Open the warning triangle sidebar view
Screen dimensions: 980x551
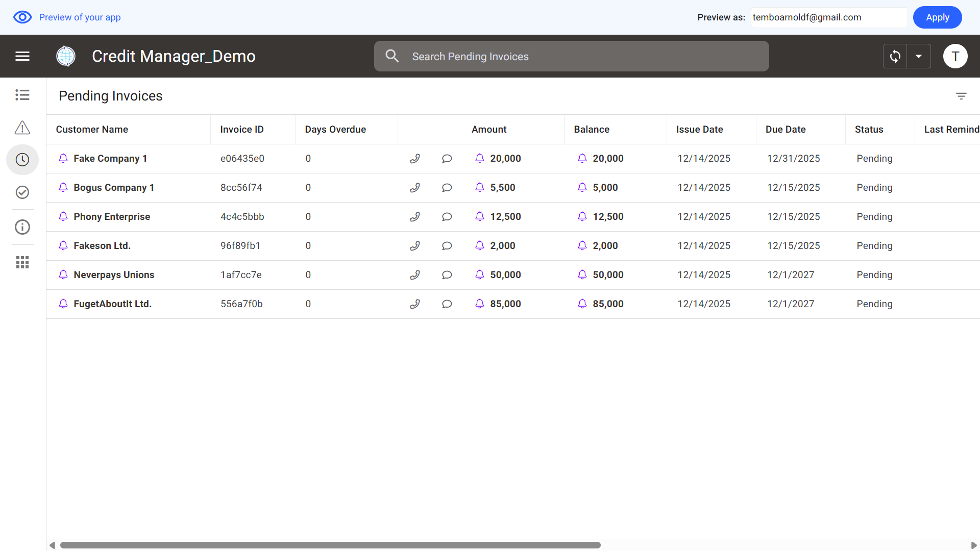22,128
